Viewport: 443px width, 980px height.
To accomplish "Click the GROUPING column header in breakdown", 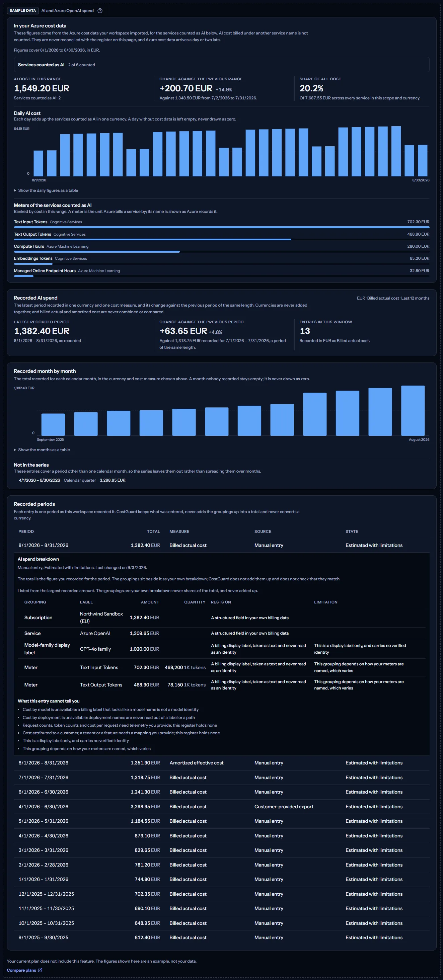I will tap(35, 602).
